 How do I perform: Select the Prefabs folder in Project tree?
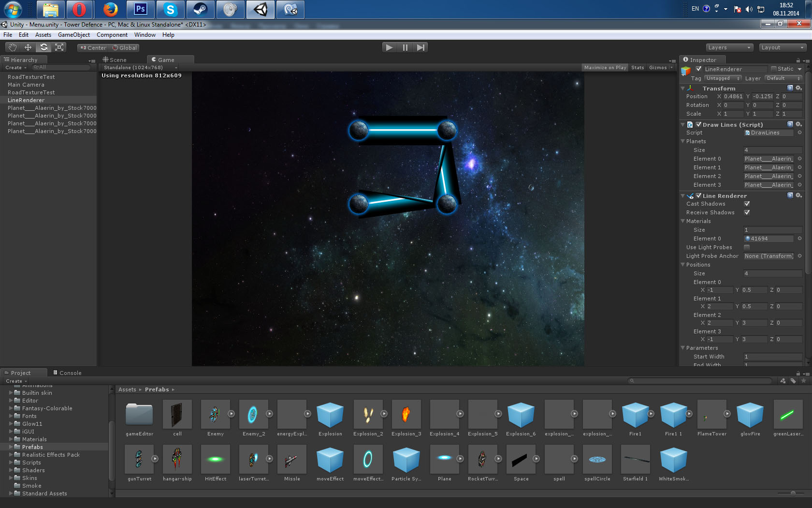point(32,447)
